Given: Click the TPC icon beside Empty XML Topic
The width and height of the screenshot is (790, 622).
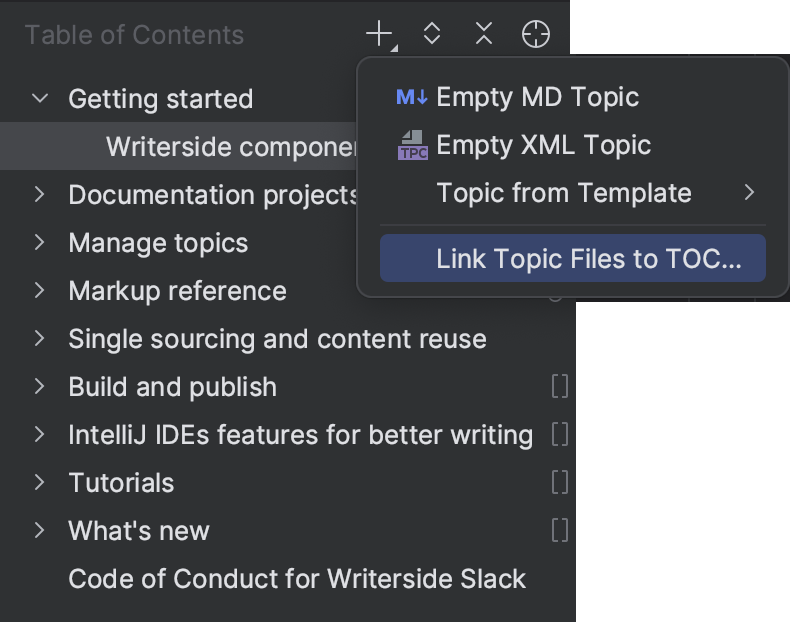Looking at the screenshot, I should (x=412, y=145).
